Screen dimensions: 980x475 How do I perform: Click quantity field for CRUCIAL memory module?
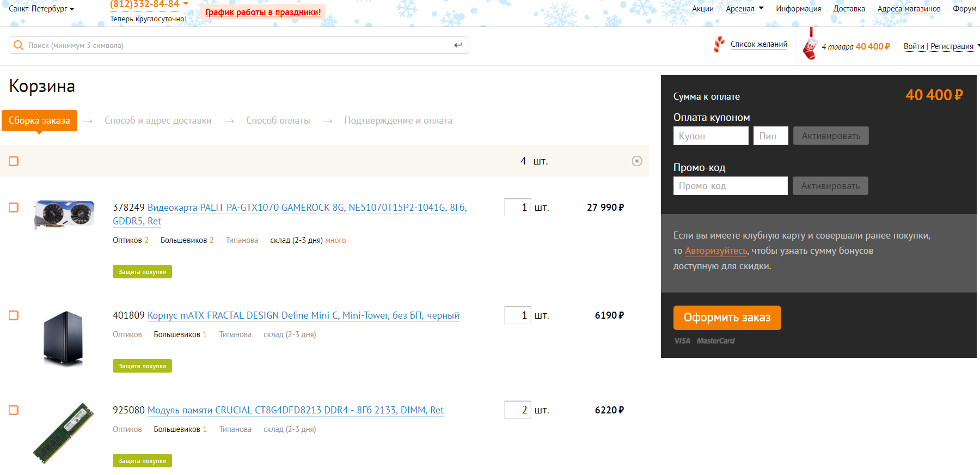pos(517,410)
